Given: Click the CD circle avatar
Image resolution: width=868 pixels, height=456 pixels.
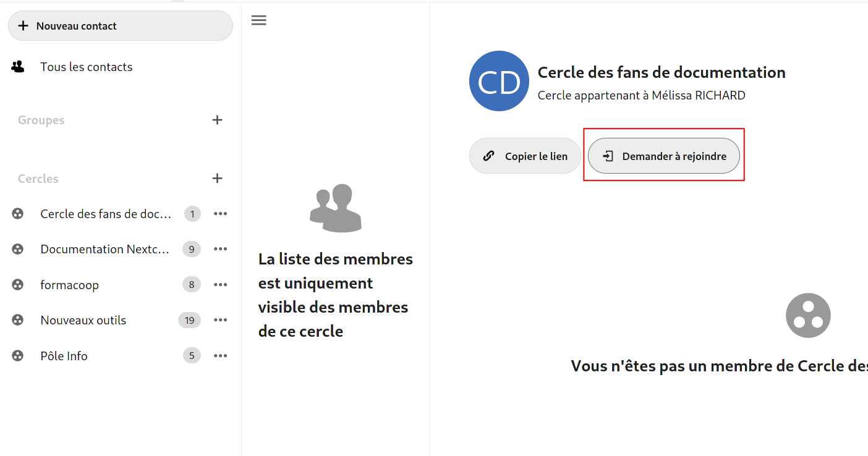Looking at the screenshot, I should (x=499, y=81).
